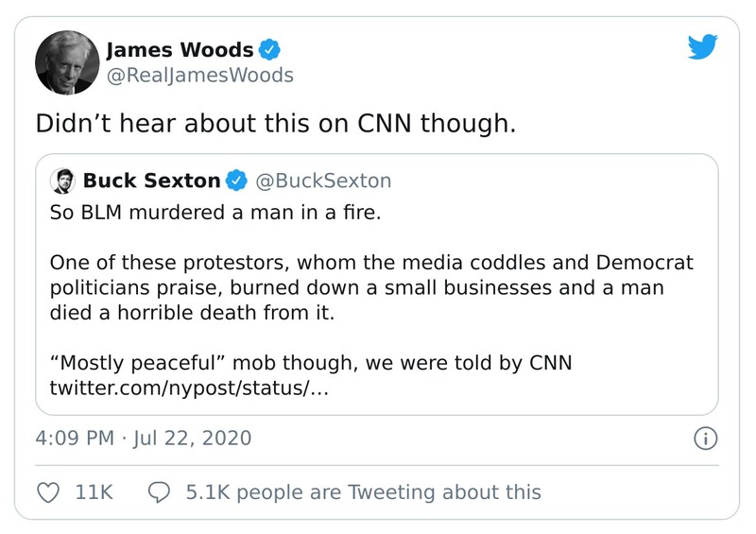This screenshot has width=756, height=534.
Task: Select the line "So BLM murdered a man in a fire."
Action: click(215, 213)
